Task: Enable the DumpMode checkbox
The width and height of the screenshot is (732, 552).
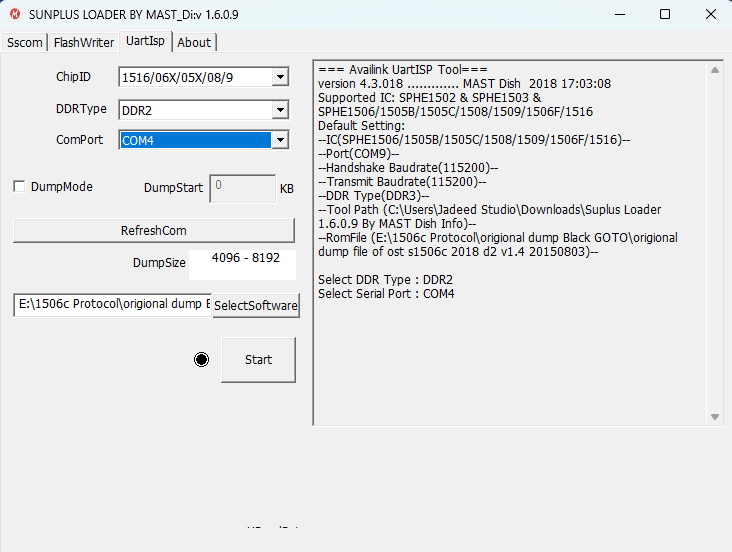Action: pos(19,187)
